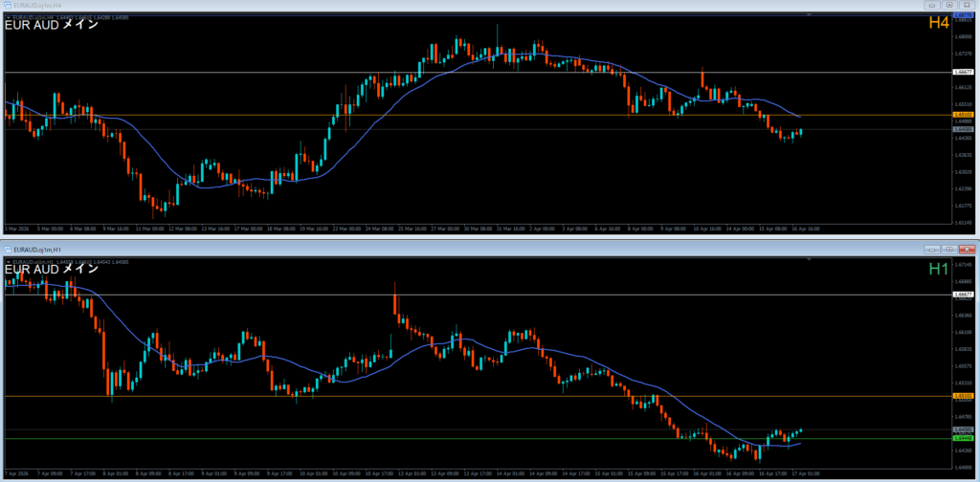Screen dimensions: 980x482
Task: Expand the arrow beside H4 chart symbol info
Action: point(7,16)
